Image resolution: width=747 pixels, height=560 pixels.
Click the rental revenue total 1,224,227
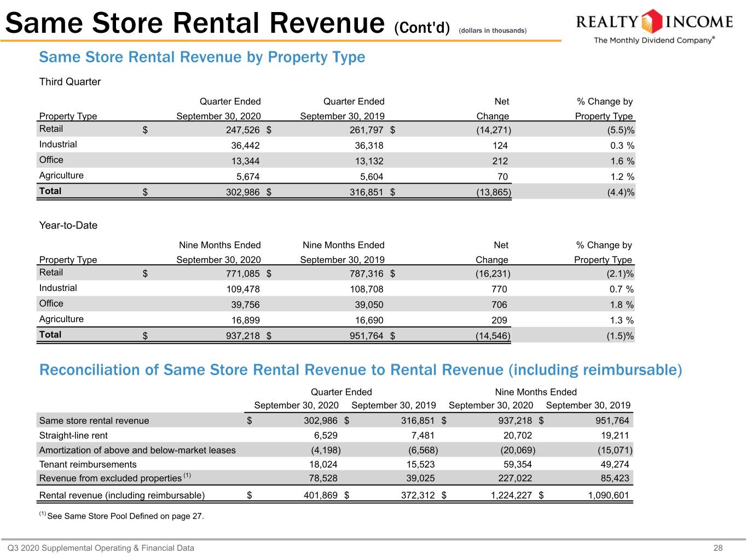pyautogui.click(x=511, y=495)
